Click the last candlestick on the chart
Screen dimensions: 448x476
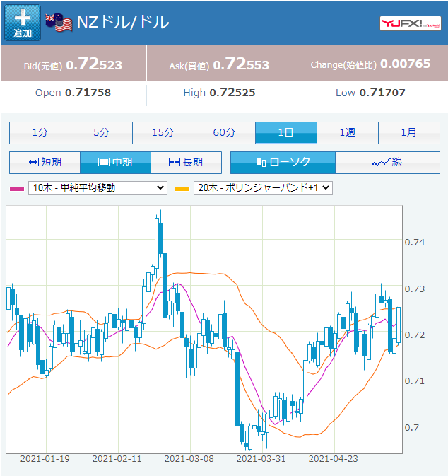pyautogui.click(x=399, y=325)
